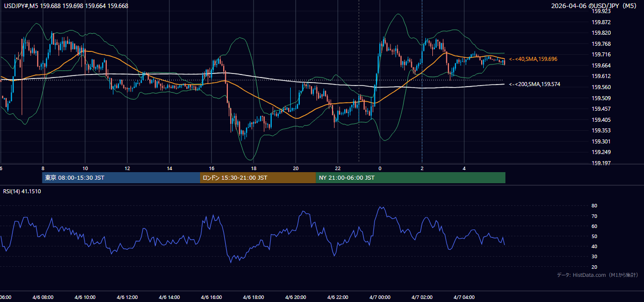
Task: Click the 4/6 22:00 date label
Action: [x=338, y=297]
